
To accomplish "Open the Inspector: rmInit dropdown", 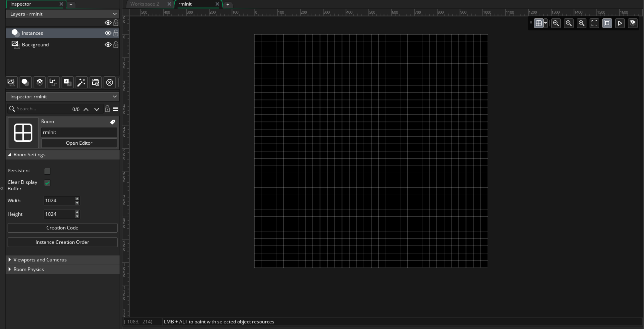I will pyautogui.click(x=63, y=97).
